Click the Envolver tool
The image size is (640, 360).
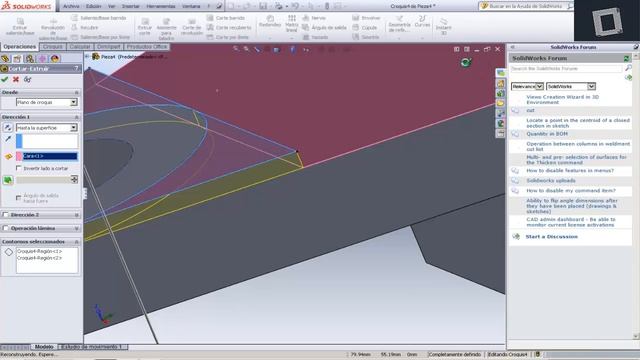366,18
